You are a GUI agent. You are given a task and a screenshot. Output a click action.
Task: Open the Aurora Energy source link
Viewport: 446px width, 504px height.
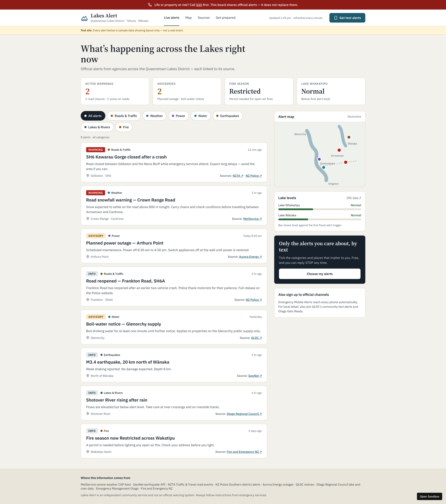tap(250, 257)
